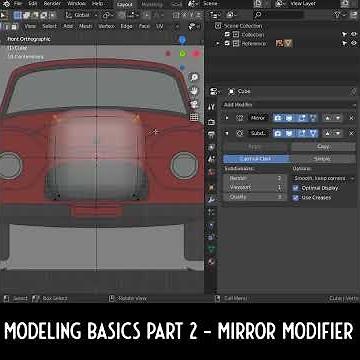
Task: Click the outliner search field
Action: [279, 15]
